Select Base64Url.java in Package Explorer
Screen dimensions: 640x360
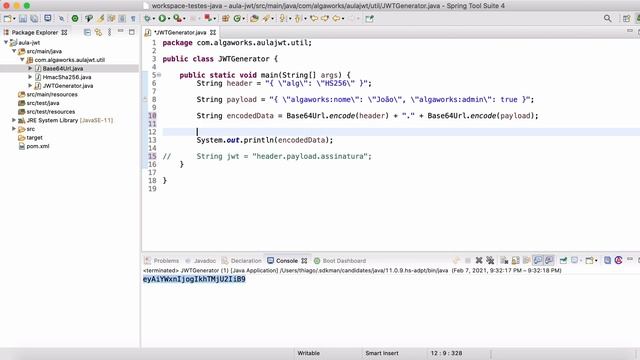click(62, 68)
